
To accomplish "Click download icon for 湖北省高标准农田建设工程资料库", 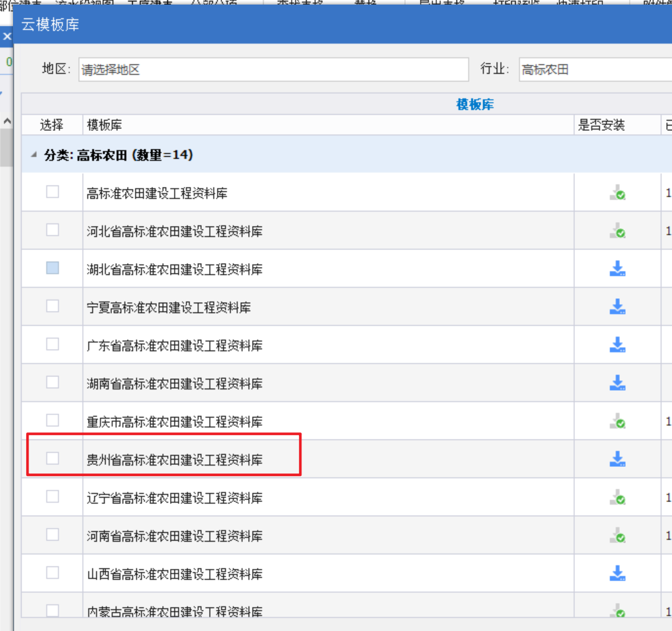I will [617, 269].
